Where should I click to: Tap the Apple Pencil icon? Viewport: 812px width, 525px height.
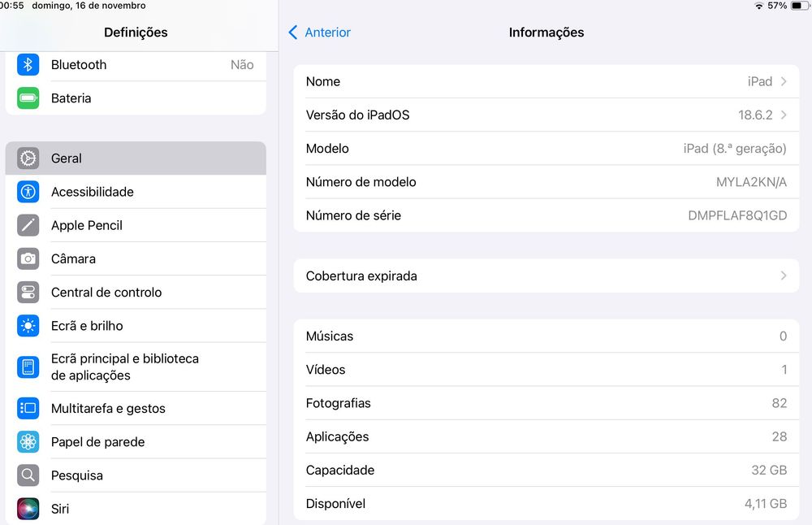28,225
